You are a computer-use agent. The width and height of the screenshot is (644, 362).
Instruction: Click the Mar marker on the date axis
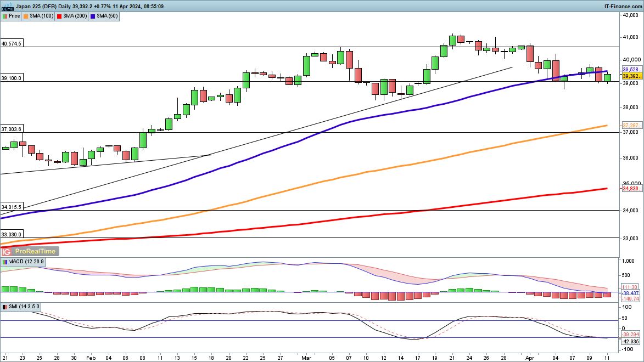coord(306,356)
